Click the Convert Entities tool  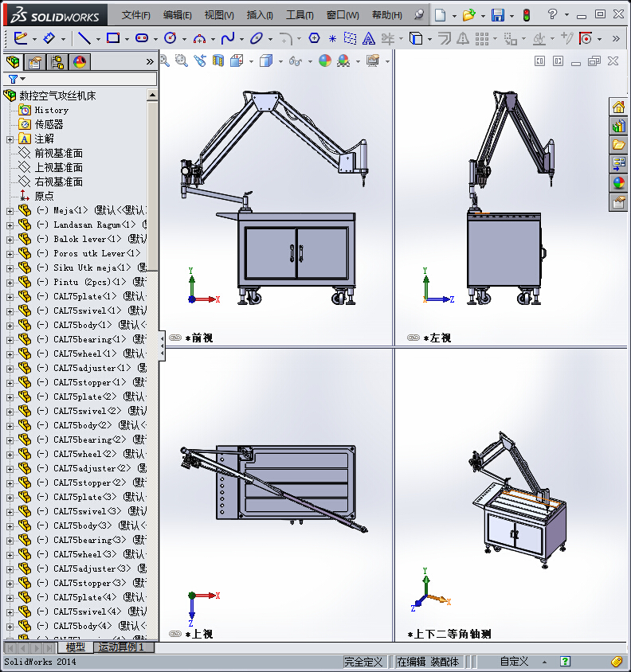click(x=416, y=38)
